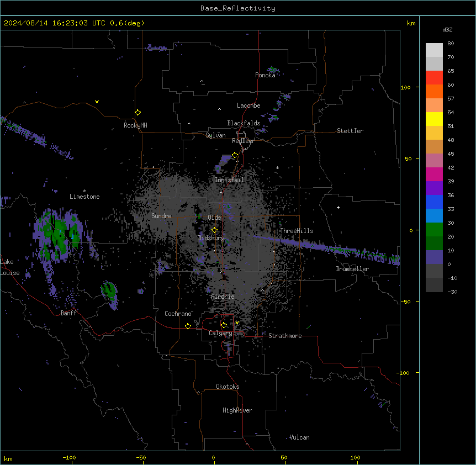
Task: Click the white caret marker below Innisfail label
Action: pos(221,192)
